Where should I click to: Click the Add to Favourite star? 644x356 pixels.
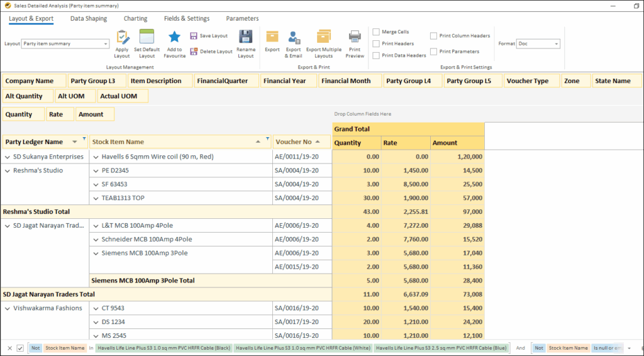[175, 38]
